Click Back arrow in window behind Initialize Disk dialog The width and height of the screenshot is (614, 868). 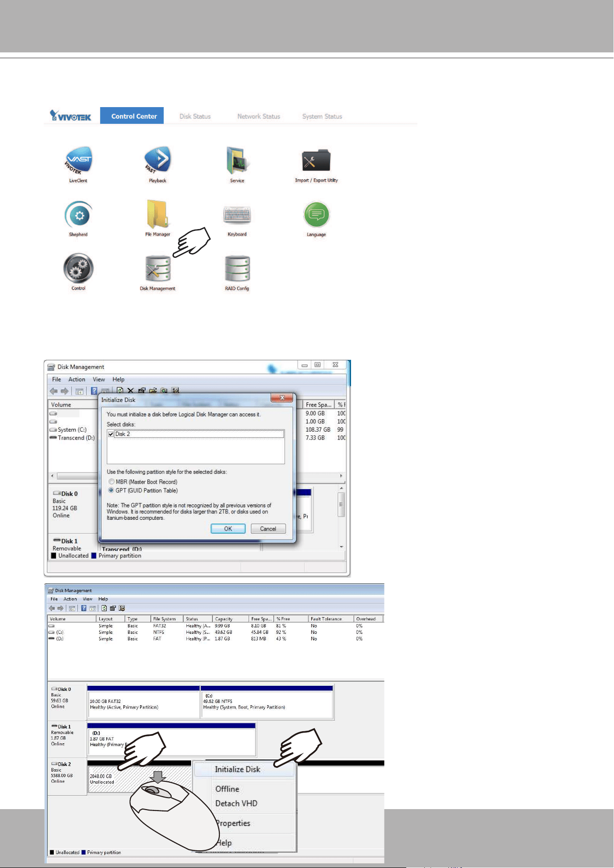(x=54, y=391)
